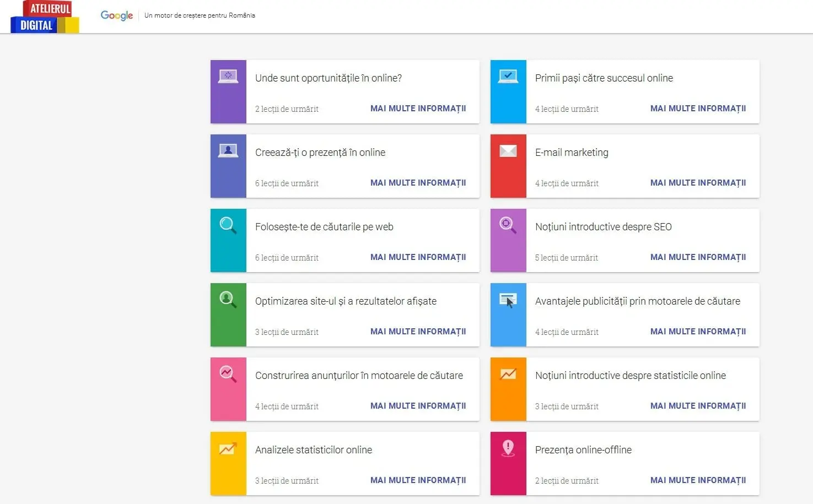Open 'Primii pași către succesul online' title

pyautogui.click(x=604, y=78)
